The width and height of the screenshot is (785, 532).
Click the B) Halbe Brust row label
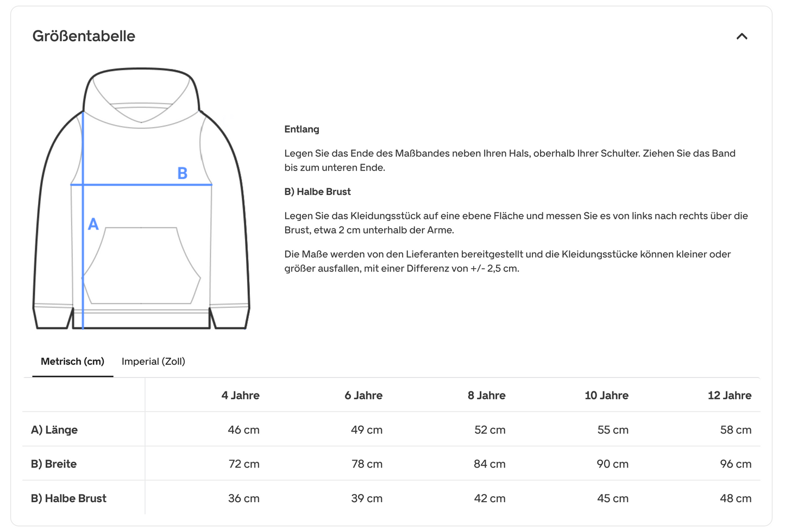(68, 498)
